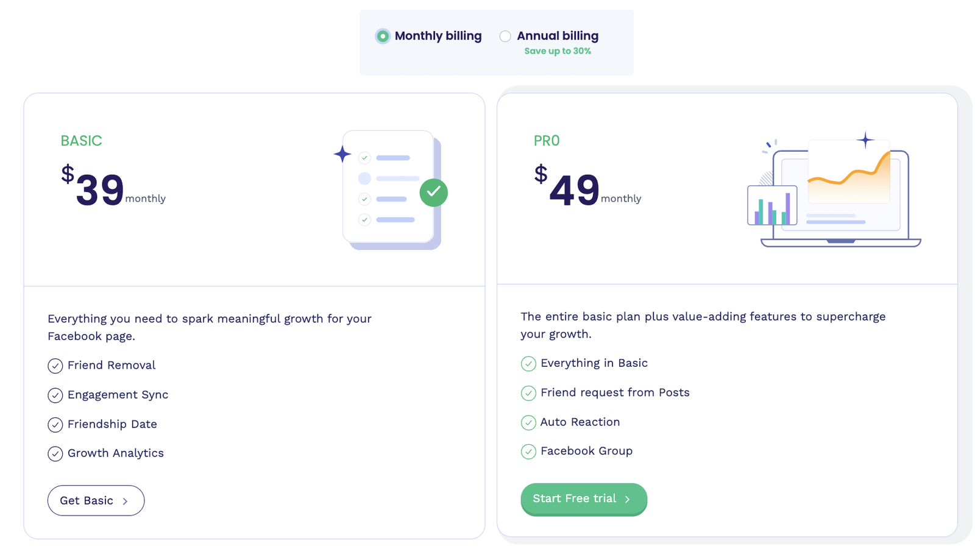
Task: Click the Save up to 30% label
Action: (558, 51)
